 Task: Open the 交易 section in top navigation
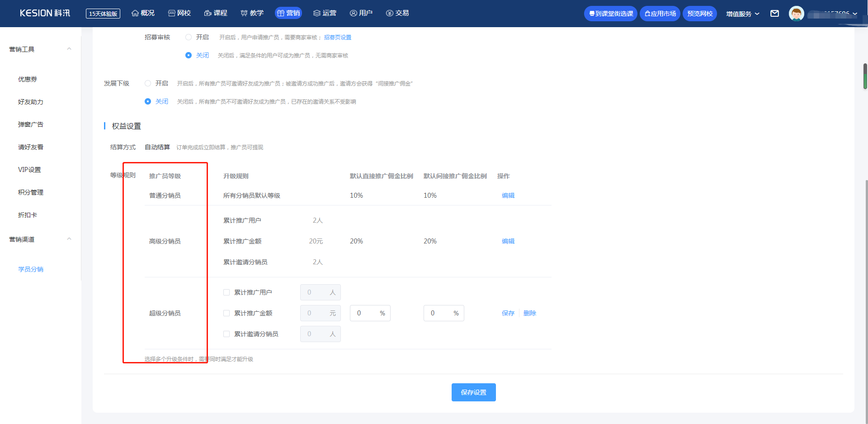(x=397, y=13)
